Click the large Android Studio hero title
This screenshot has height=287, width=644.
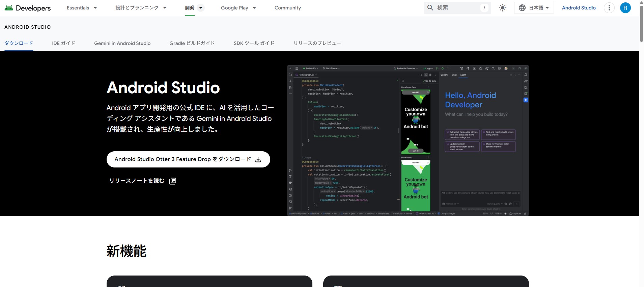tap(163, 88)
